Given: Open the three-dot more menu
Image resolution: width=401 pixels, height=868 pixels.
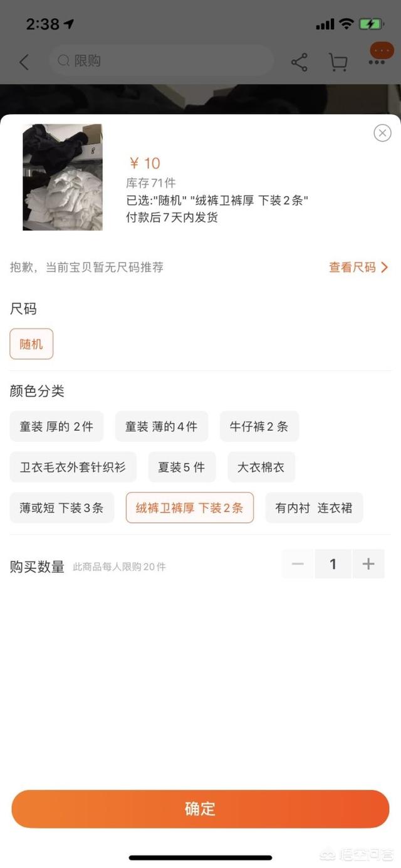Looking at the screenshot, I should (377, 61).
